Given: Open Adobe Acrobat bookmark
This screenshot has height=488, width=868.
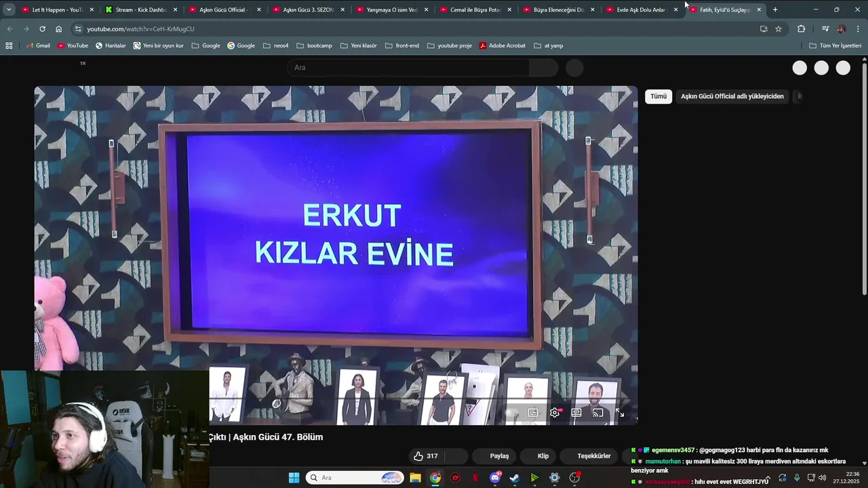Looking at the screenshot, I should tap(502, 45).
